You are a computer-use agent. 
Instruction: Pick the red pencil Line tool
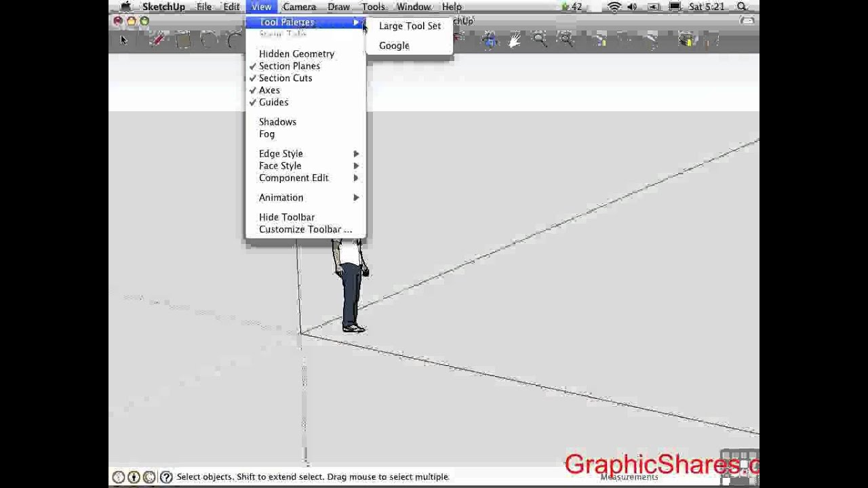coord(157,40)
